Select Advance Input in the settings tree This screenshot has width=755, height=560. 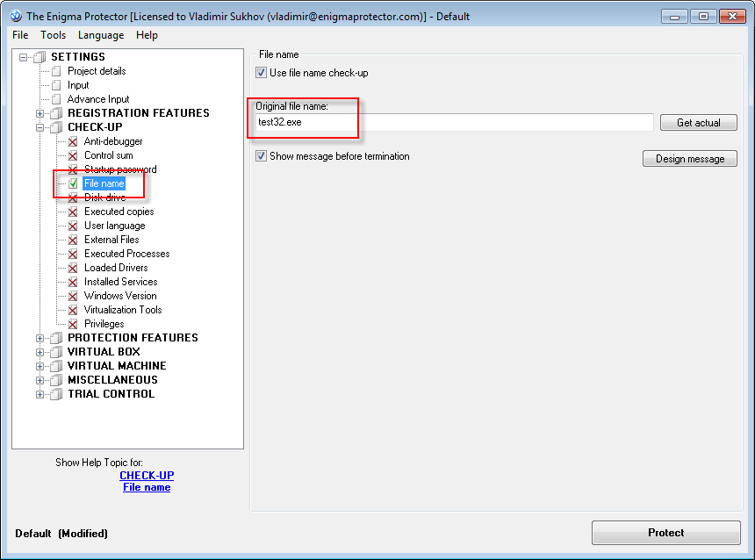98,99
